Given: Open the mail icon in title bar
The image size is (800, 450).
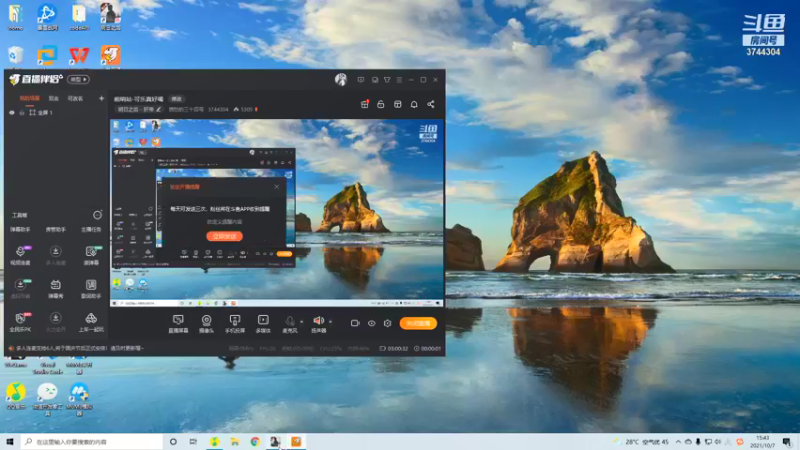Looking at the screenshot, I should [375, 80].
